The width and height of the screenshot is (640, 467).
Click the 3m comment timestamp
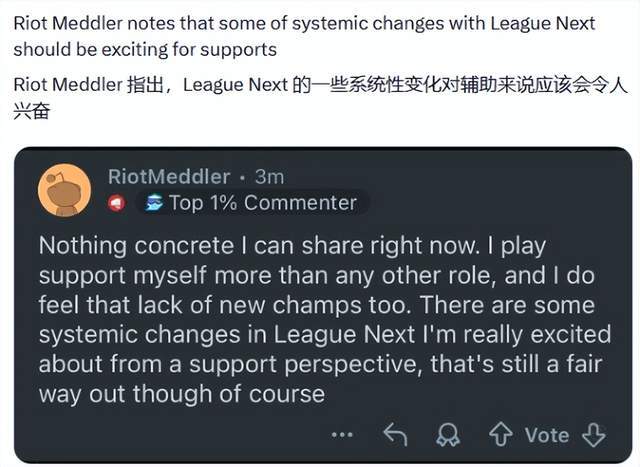(x=269, y=176)
